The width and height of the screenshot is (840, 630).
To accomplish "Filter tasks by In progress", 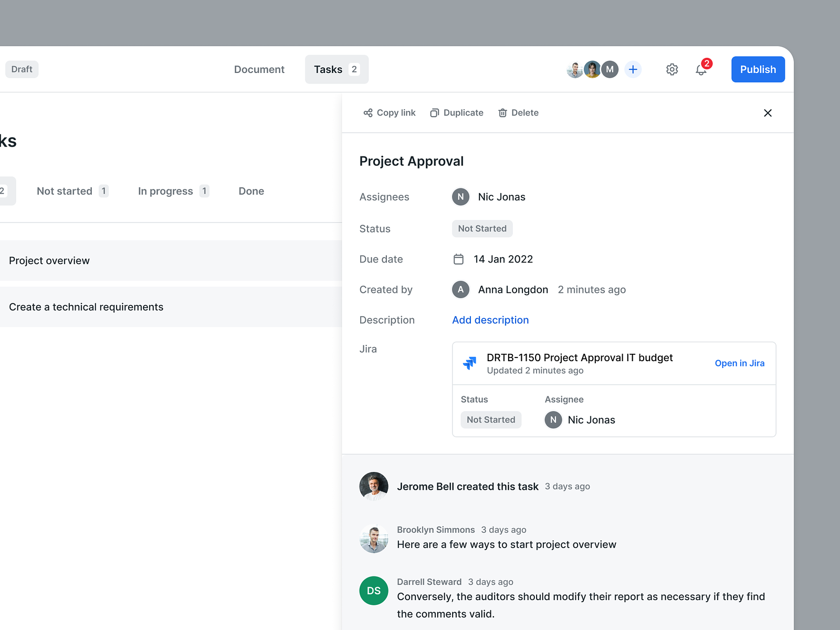I will pyautogui.click(x=166, y=191).
